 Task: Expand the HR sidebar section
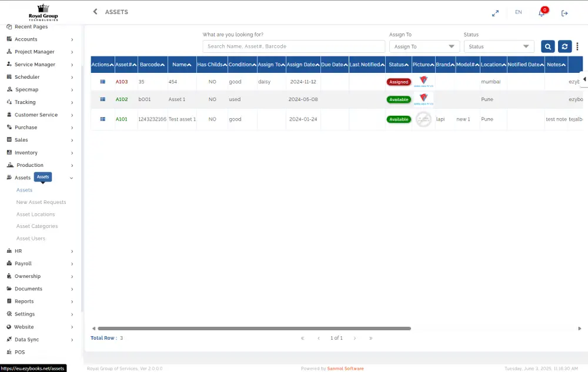click(x=40, y=251)
